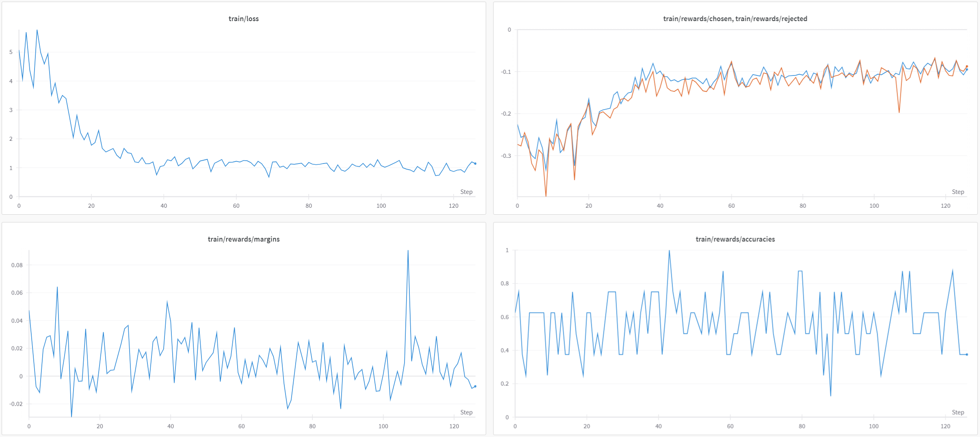This screenshot has width=980, height=437.
Task: Click the orange end dot in rewards chart
Action: pyautogui.click(x=967, y=66)
